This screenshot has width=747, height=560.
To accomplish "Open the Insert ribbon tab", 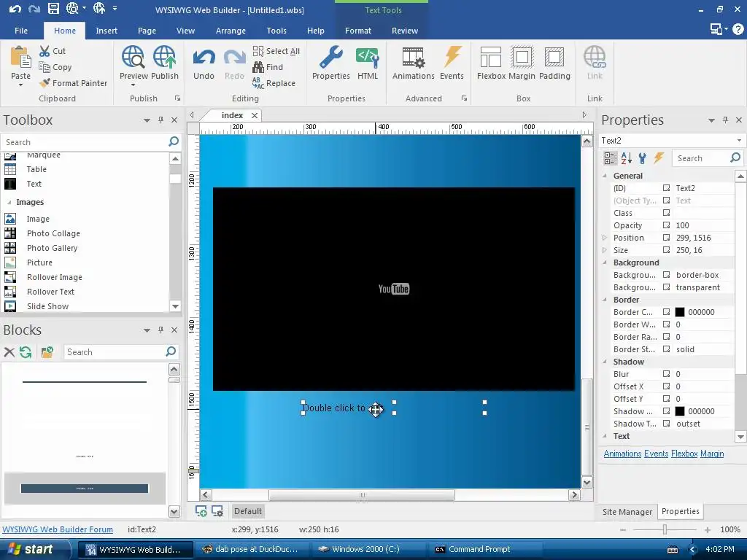I will 107,31.
